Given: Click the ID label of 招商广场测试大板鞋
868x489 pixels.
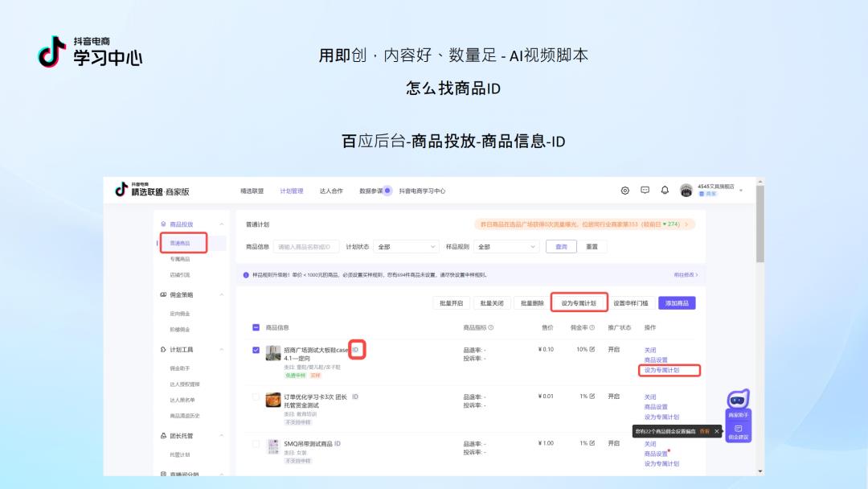Looking at the screenshot, I should [355, 350].
